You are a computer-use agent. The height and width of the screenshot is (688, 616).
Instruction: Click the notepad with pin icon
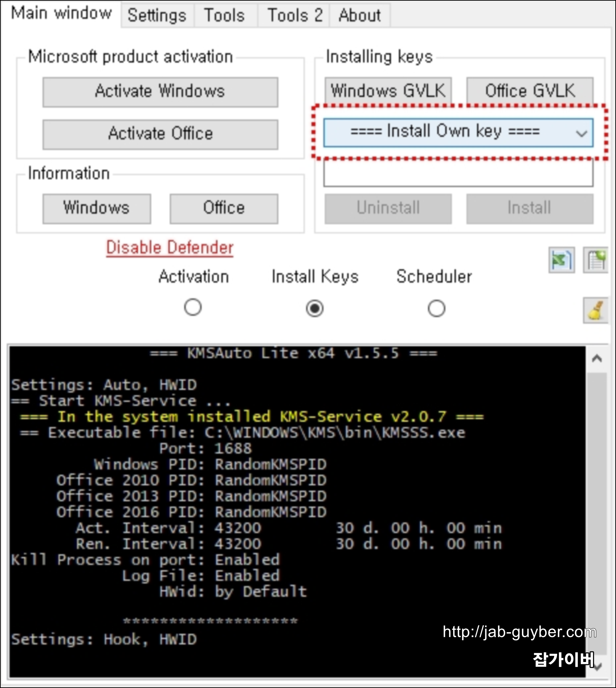(x=596, y=260)
